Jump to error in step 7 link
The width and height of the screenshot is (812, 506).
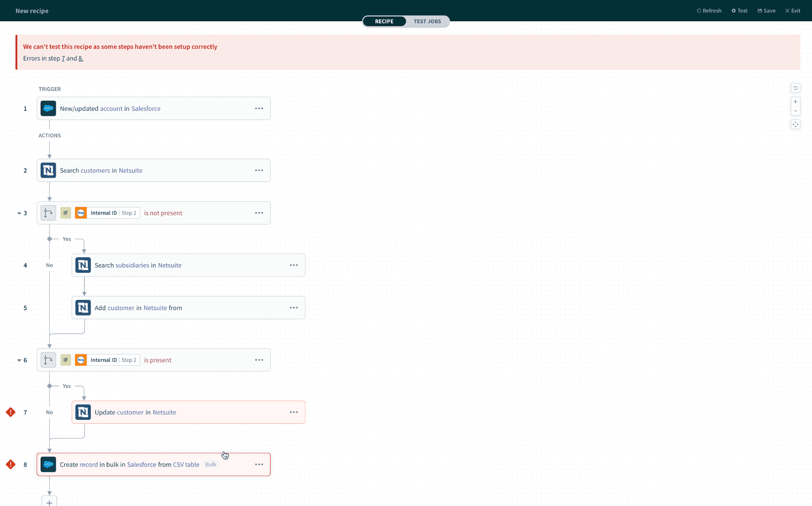click(63, 58)
